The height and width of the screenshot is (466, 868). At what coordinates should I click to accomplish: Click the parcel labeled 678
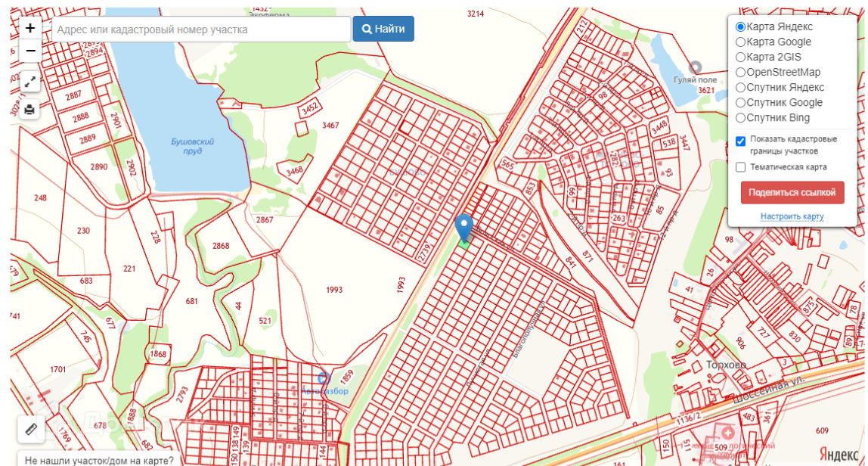tap(100, 426)
